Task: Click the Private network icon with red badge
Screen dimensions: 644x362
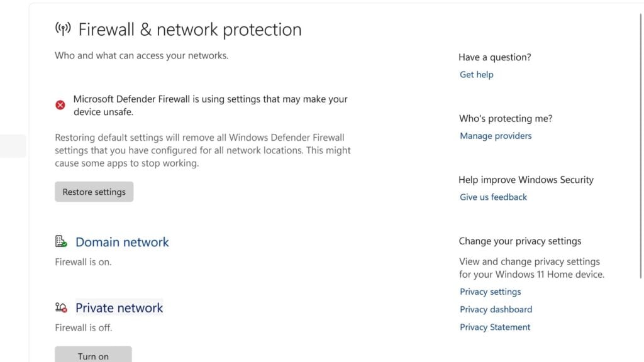Action: tap(61, 307)
